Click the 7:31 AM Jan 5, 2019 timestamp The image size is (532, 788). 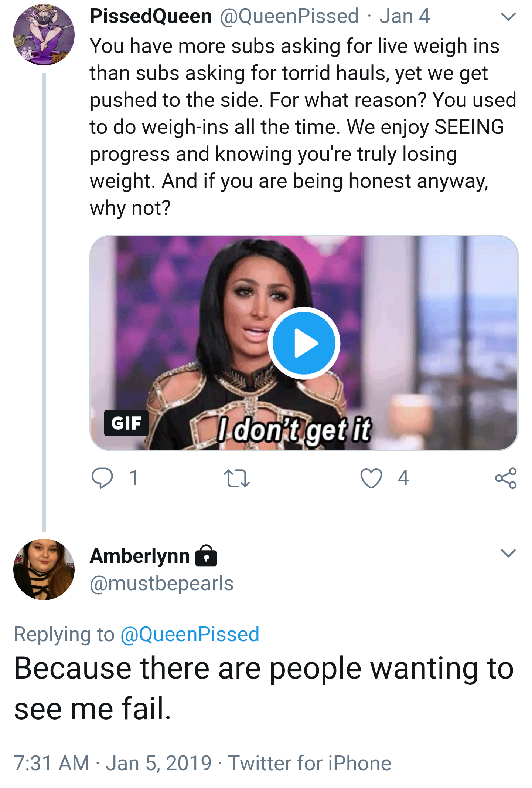coord(113,763)
